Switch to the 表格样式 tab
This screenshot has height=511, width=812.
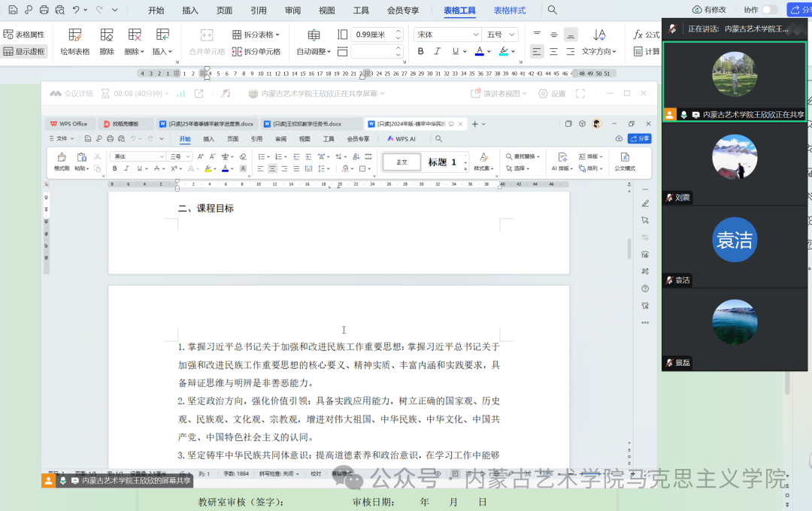tap(509, 11)
